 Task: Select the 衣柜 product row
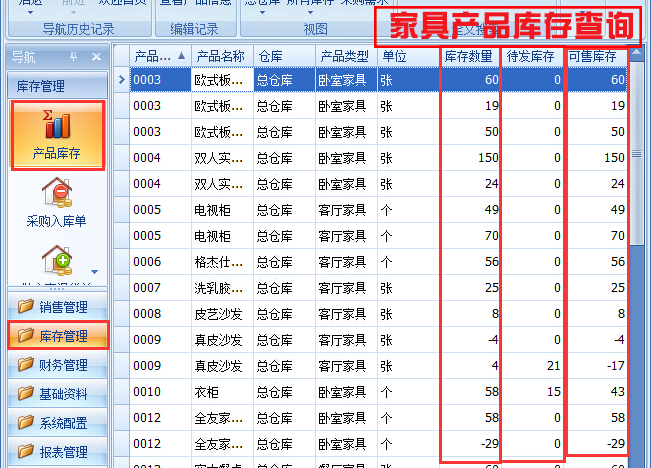click(x=220, y=391)
